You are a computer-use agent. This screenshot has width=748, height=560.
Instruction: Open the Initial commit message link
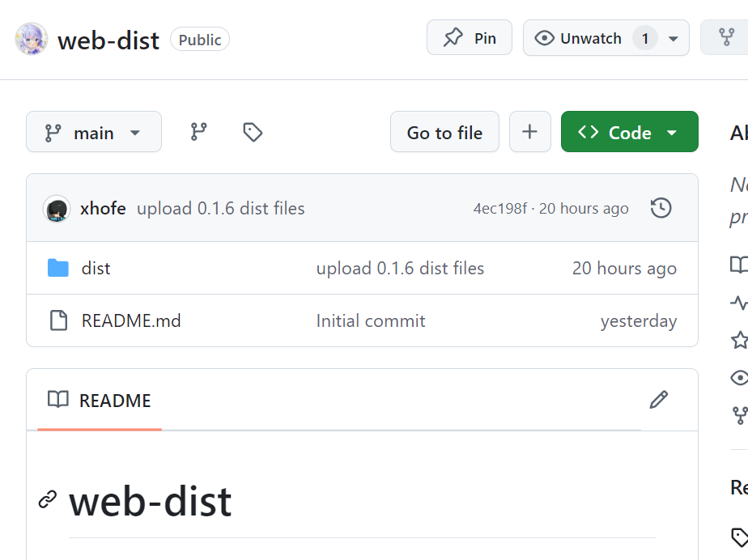tap(371, 320)
